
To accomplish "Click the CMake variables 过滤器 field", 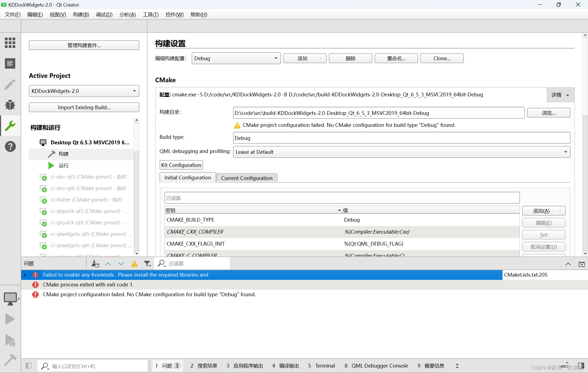I will pyautogui.click(x=342, y=198).
